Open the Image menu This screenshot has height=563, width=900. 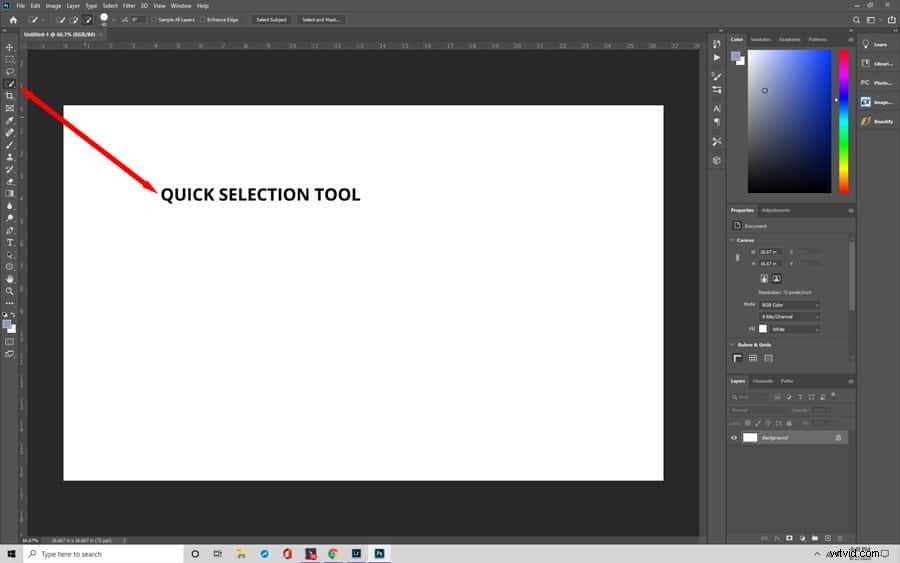[53, 6]
